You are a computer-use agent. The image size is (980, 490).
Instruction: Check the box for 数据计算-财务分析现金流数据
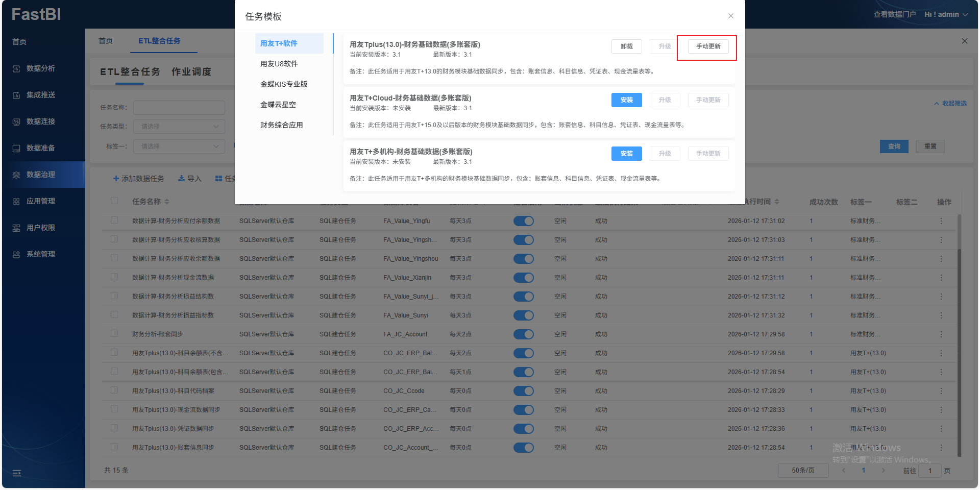(x=114, y=277)
